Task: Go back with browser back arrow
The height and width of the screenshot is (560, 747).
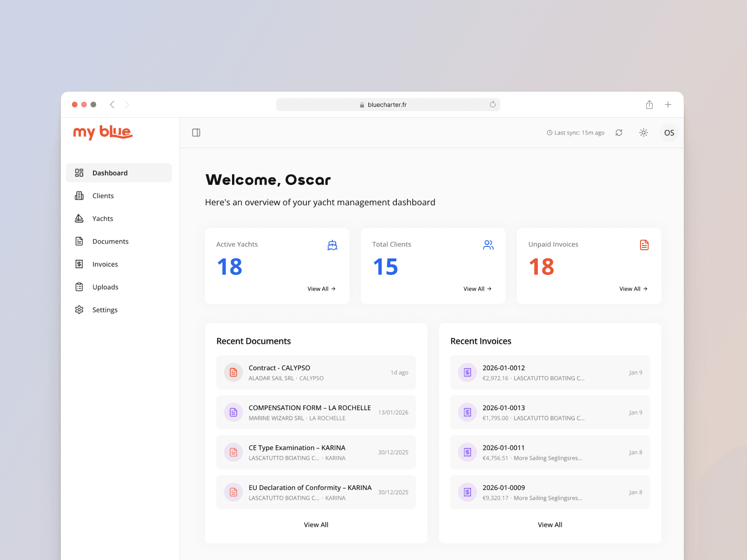Action: (x=112, y=105)
